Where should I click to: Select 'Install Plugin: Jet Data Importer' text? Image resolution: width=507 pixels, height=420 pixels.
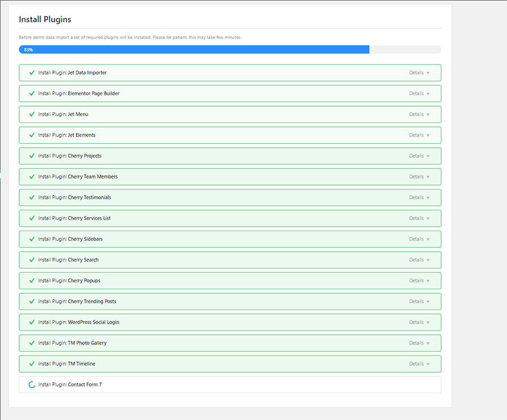click(73, 73)
